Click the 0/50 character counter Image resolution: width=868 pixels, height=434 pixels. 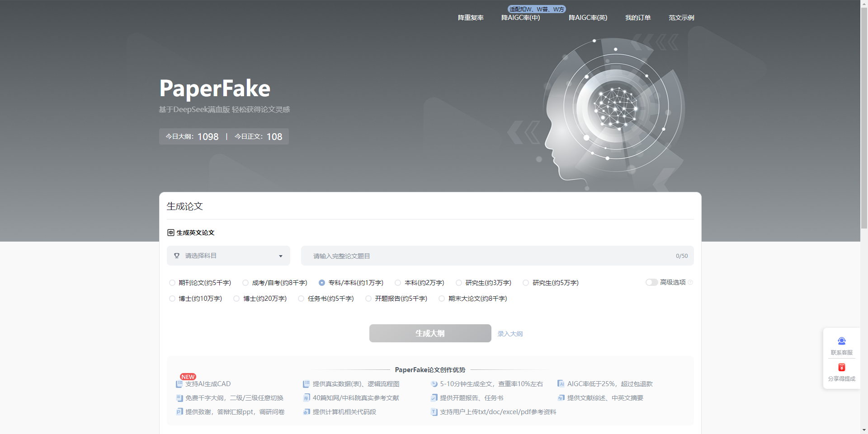click(682, 256)
